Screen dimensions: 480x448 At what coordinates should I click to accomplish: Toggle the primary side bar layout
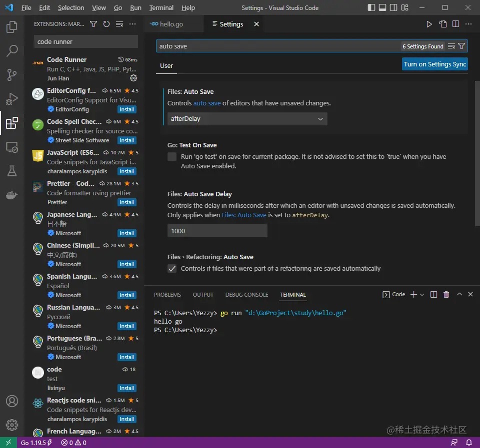(371, 7)
